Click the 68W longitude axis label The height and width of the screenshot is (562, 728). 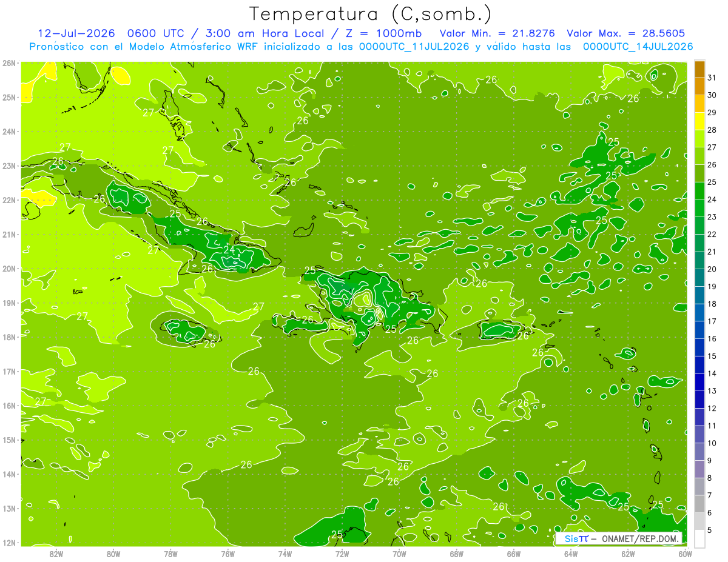coord(457,554)
